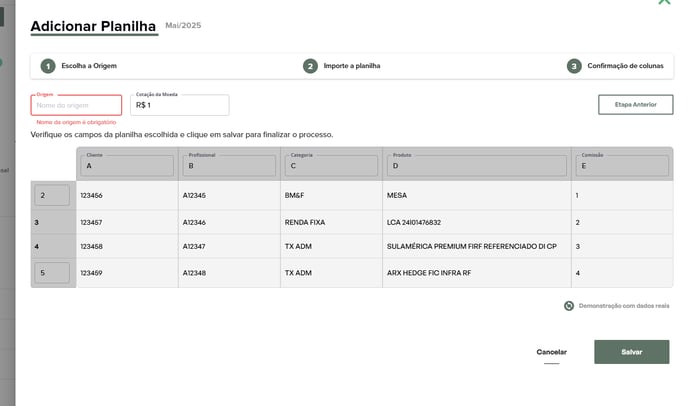Open the Cliente column selector
Viewport: 688px width, 406px height.
126,166
